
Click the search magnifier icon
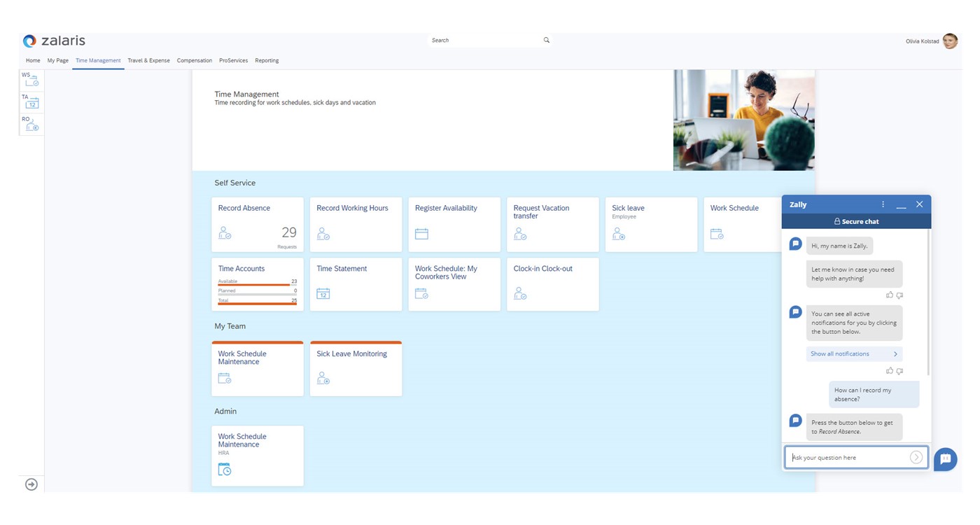pos(547,41)
